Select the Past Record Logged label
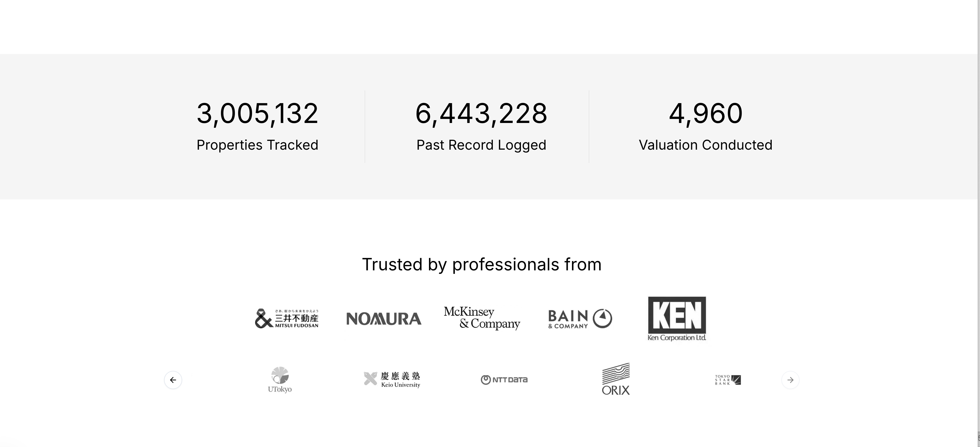Viewport: 980px width, 447px height. pos(481,145)
